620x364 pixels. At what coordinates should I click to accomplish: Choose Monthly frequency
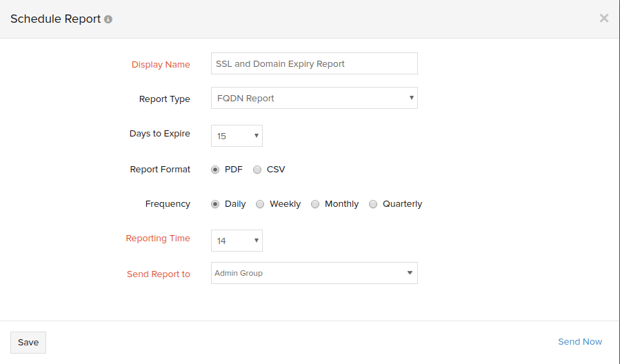click(315, 204)
